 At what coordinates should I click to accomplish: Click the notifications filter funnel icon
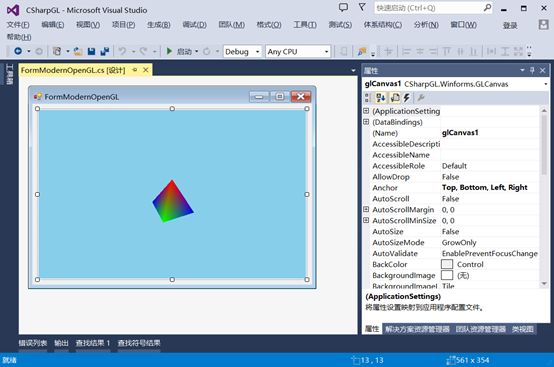(x=362, y=7)
